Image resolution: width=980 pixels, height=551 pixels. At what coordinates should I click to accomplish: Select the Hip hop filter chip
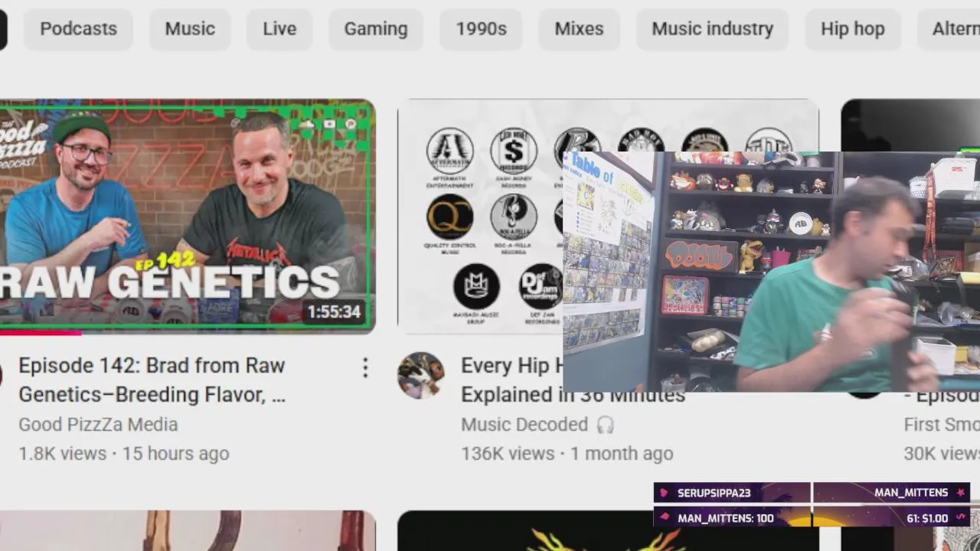(x=853, y=29)
